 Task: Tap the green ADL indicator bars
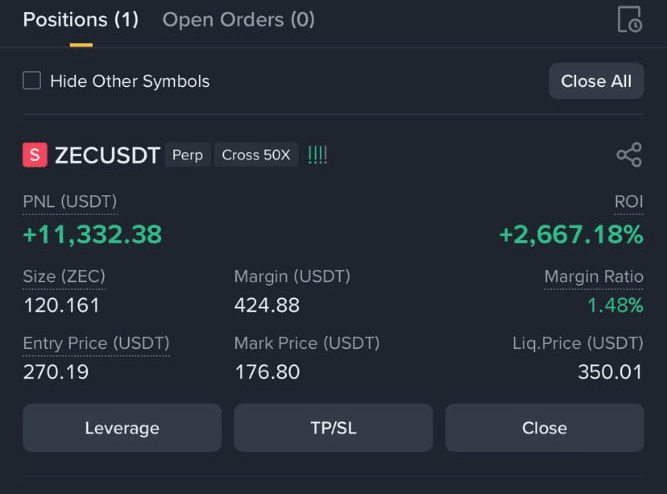pyautogui.click(x=317, y=155)
